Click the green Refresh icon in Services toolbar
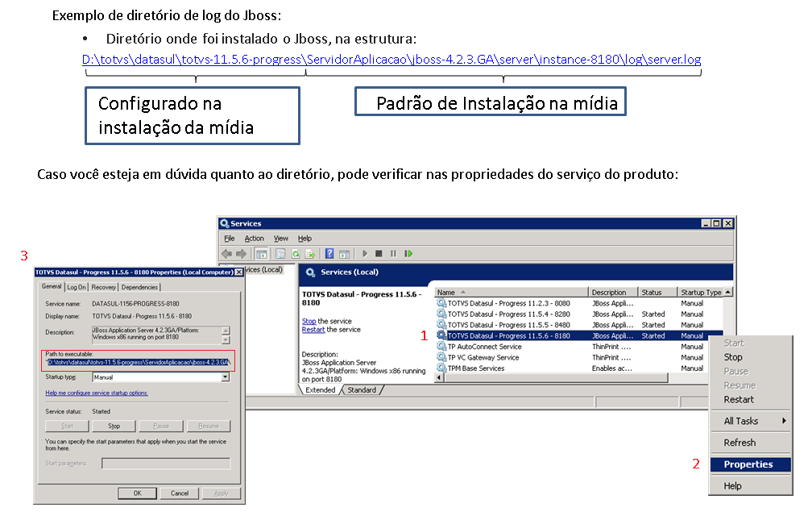 point(296,254)
